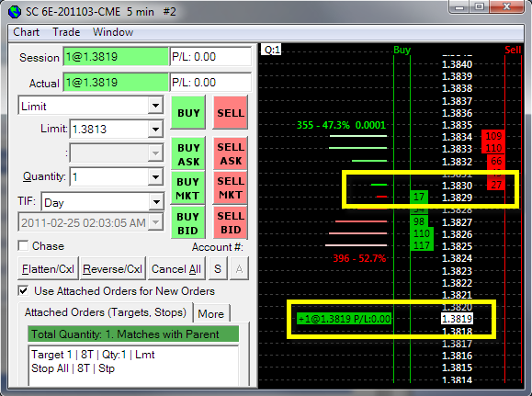This screenshot has height=396, width=532.
Task: Click the Q:1 label on the chart DOM
Action: (272, 51)
